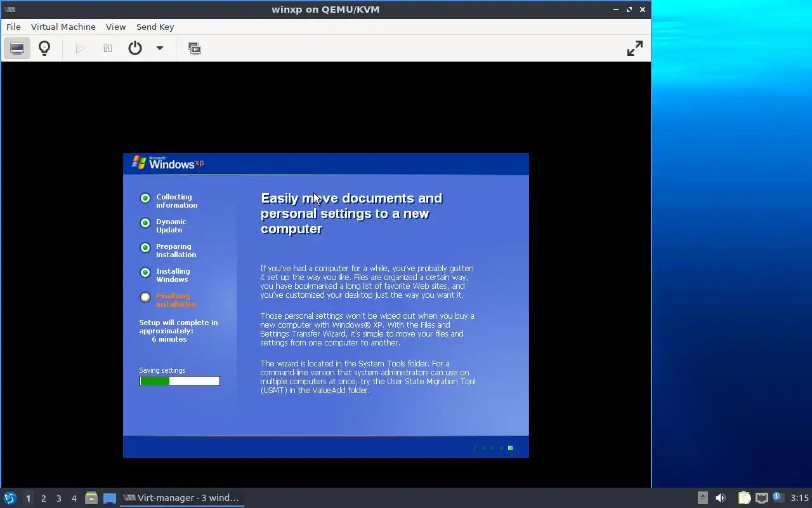The image size is (812, 508).
Task: Switch the viewer to fullscreen
Action: [x=634, y=48]
